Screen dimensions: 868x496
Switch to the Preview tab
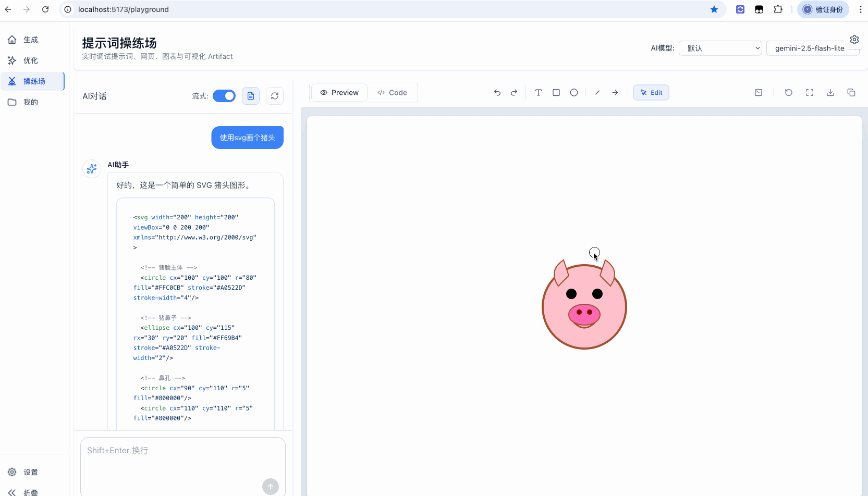click(339, 93)
